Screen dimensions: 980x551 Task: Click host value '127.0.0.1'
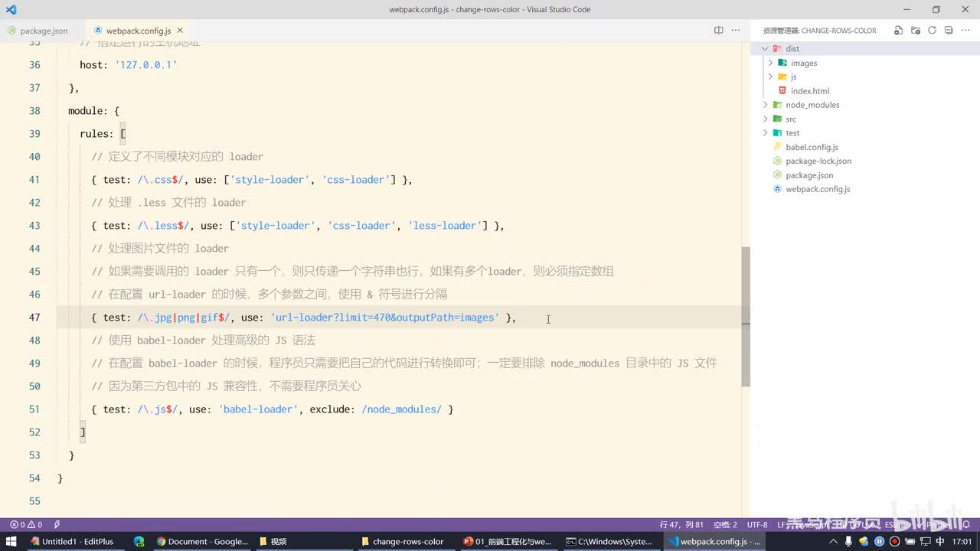click(145, 65)
